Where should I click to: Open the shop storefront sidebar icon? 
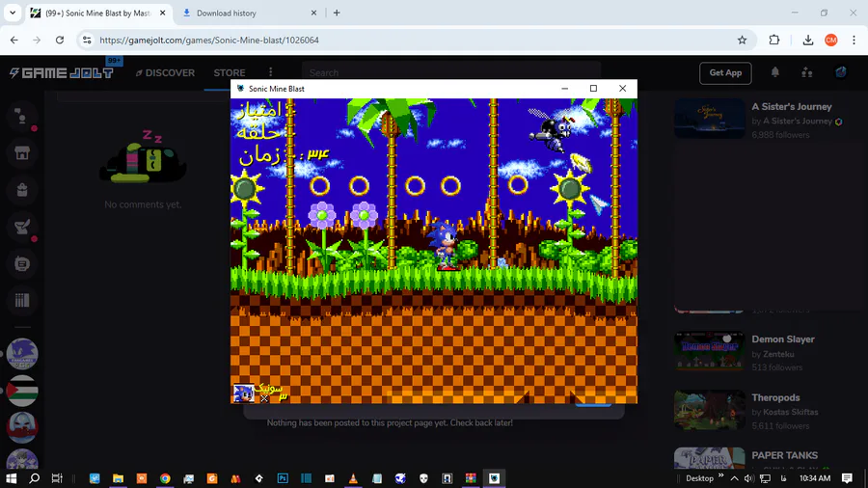(x=22, y=153)
